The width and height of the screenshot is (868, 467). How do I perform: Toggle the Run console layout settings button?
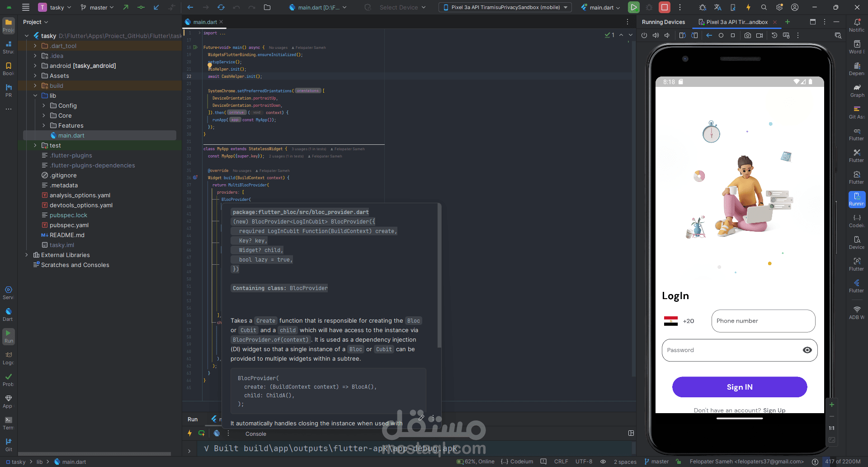pos(631,433)
